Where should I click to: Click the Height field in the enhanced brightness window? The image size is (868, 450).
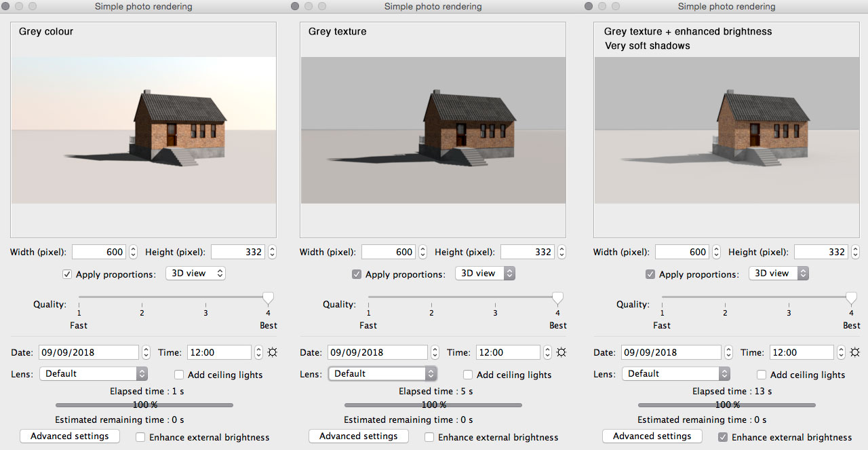coord(821,252)
